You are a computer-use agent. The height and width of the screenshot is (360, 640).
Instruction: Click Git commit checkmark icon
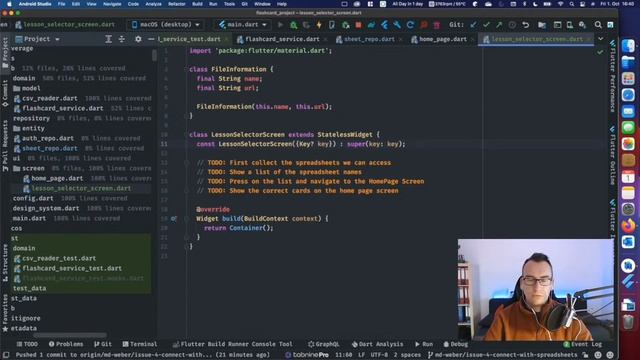[x=486, y=25]
